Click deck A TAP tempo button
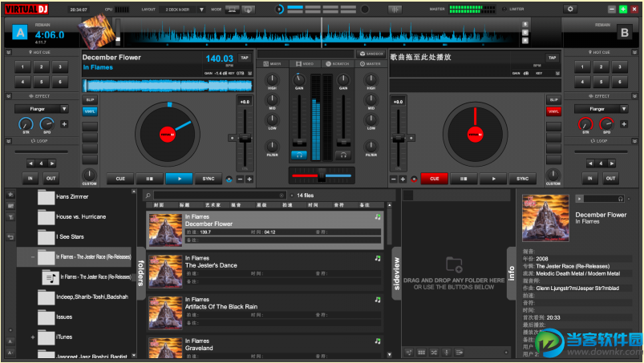This screenshot has width=644, height=363. 245,58
